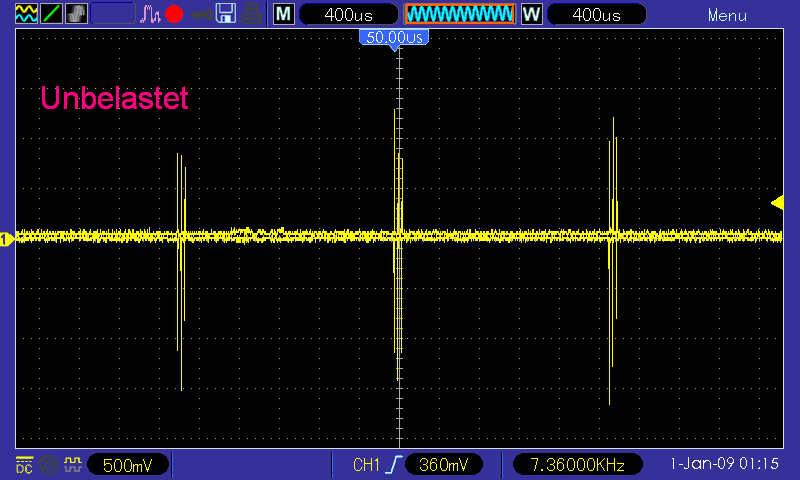Click the green diagonal line icon
The image size is (800, 480).
pos(51,14)
